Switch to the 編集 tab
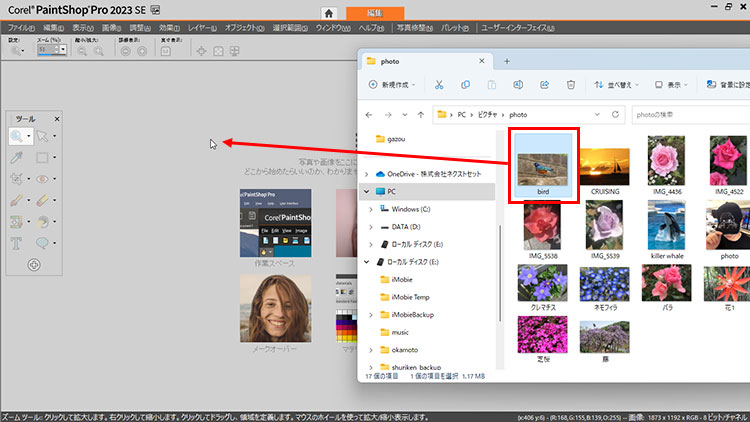This screenshot has height=422, width=750. point(375,11)
